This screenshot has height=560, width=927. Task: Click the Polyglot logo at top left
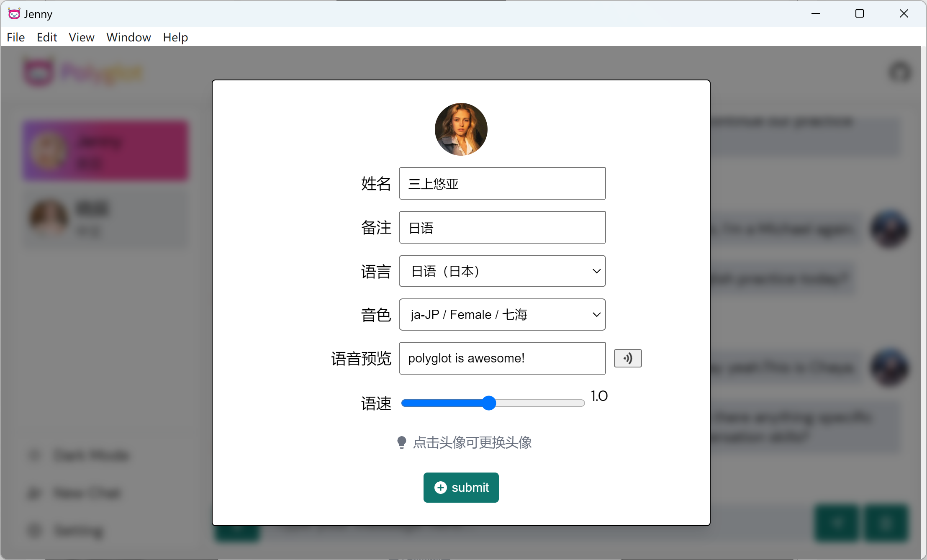(x=82, y=72)
